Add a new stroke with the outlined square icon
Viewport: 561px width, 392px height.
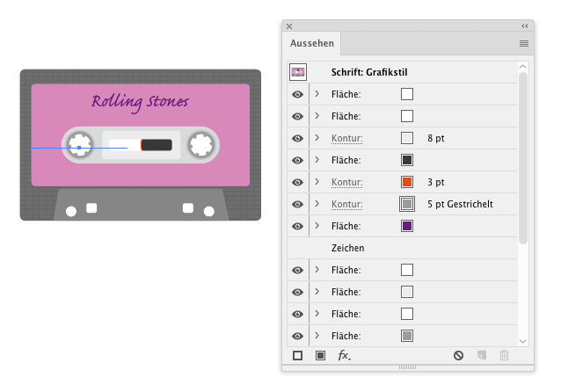pyautogui.click(x=297, y=355)
